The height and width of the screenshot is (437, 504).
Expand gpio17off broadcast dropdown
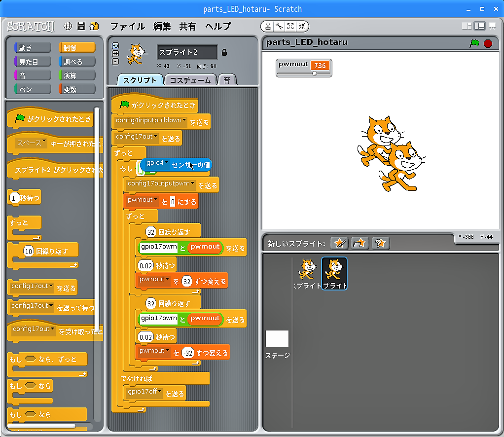[x=159, y=391]
